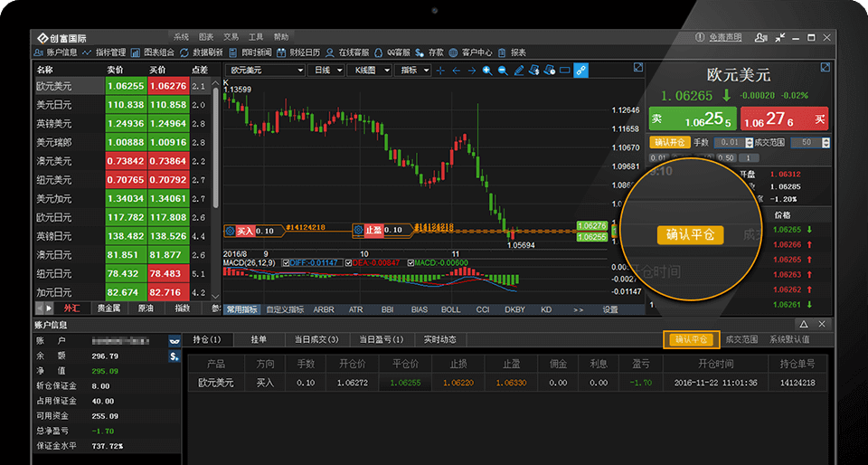Open 客户中心 customer center
Image resolution: width=868 pixels, height=465 pixels.
click(x=470, y=52)
